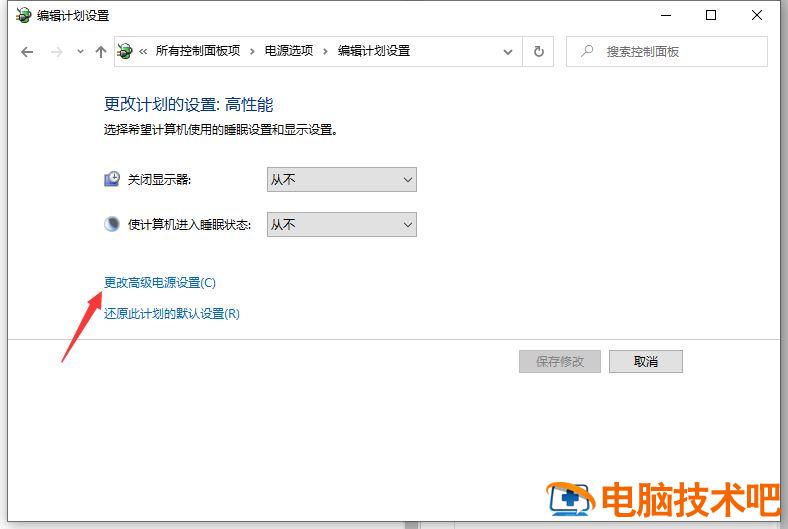Click the double chevron in address bar
The image size is (788, 529).
(143, 51)
